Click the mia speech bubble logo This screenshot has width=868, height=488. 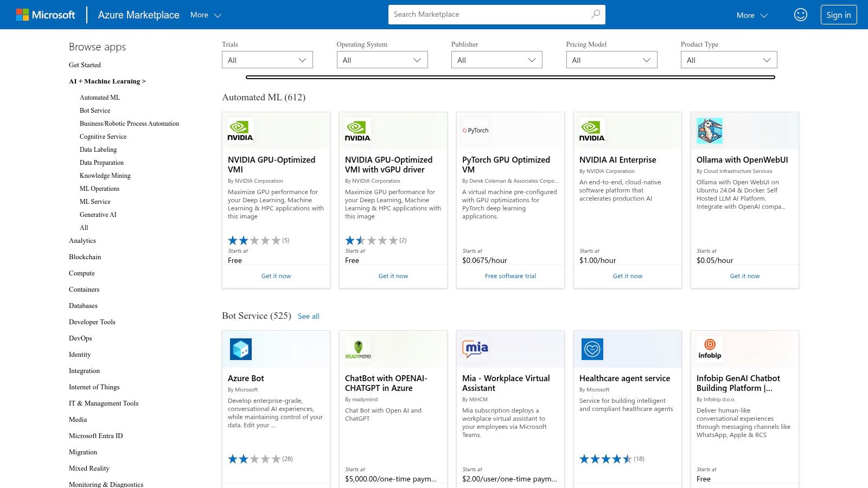point(475,348)
